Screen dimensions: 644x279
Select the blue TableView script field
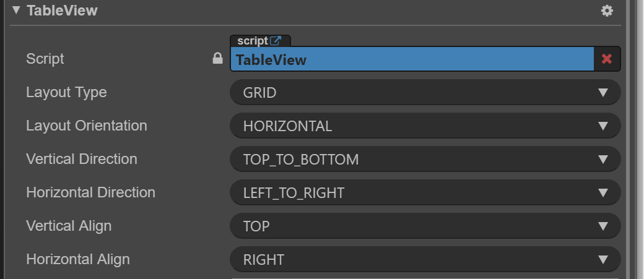pyautogui.click(x=412, y=59)
